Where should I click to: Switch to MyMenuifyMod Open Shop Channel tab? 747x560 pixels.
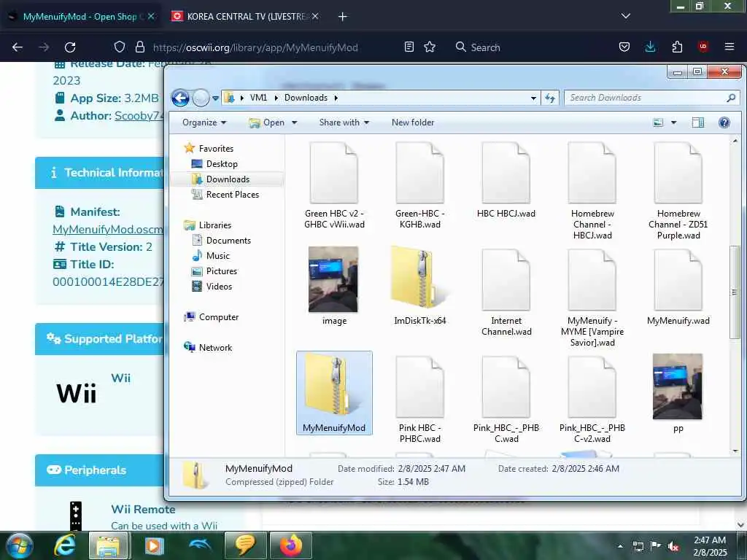click(80, 16)
